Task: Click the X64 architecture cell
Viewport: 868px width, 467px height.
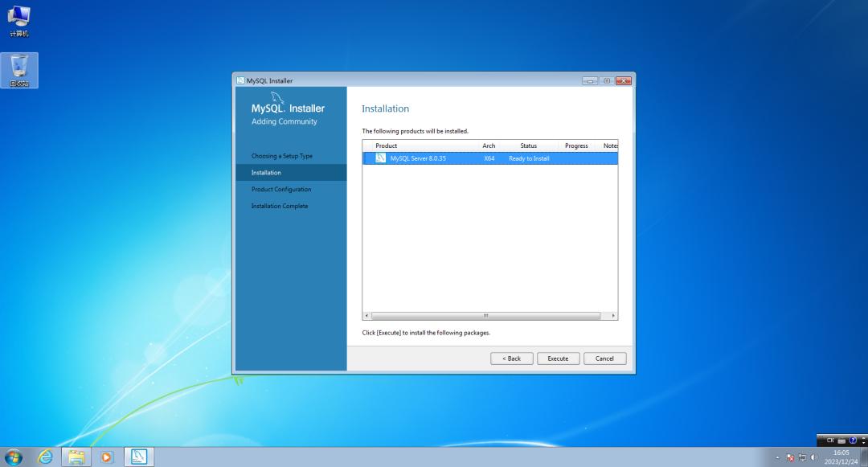Action: coord(489,158)
